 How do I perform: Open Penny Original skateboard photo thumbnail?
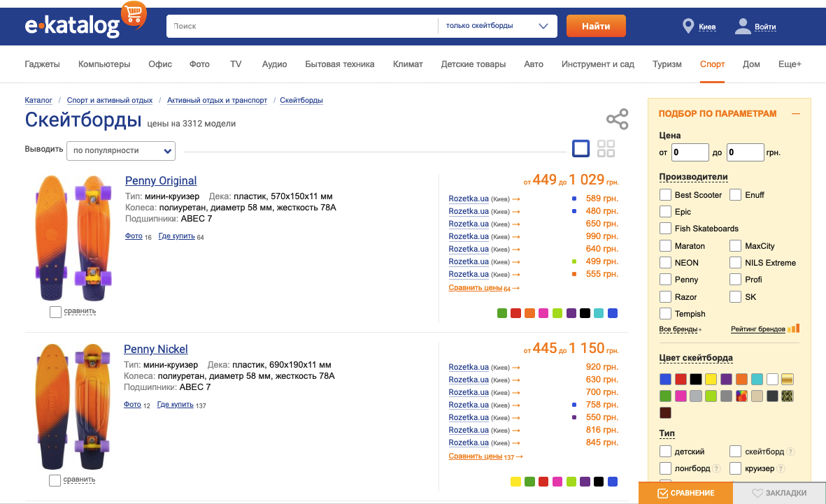(73, 238)
